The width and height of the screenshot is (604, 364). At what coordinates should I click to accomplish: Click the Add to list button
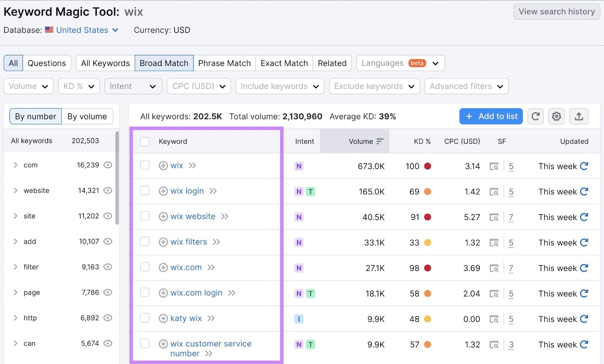tap(491, 116)
